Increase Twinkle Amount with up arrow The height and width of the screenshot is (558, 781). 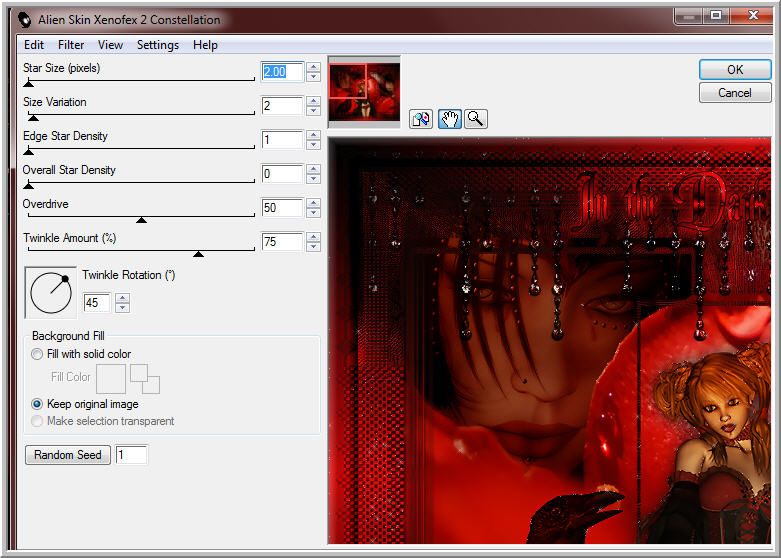(313, 237)
